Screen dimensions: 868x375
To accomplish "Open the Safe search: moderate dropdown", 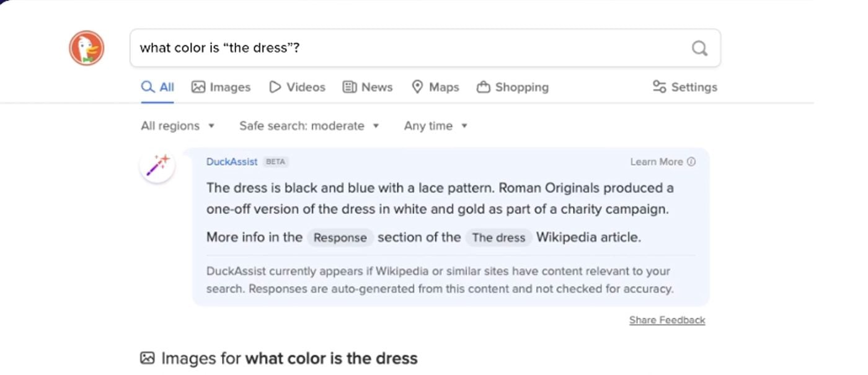I will coord(309,126).
